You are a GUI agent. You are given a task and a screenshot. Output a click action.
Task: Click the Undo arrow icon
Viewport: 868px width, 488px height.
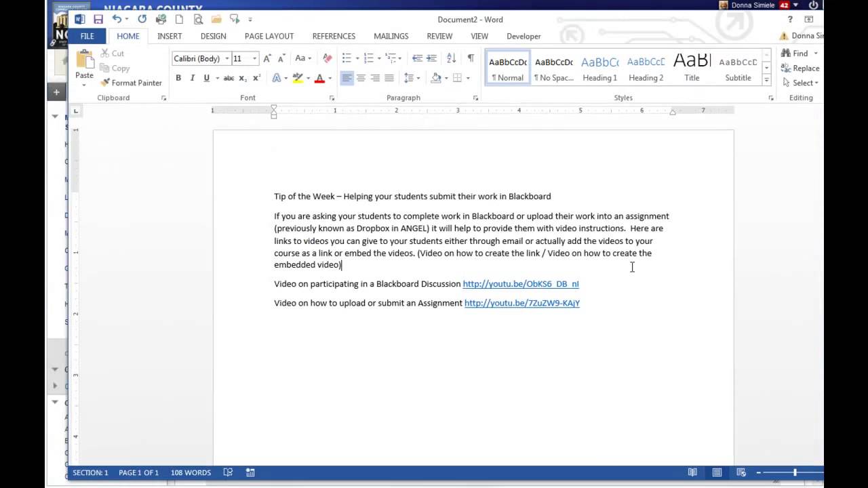[117, 19]
